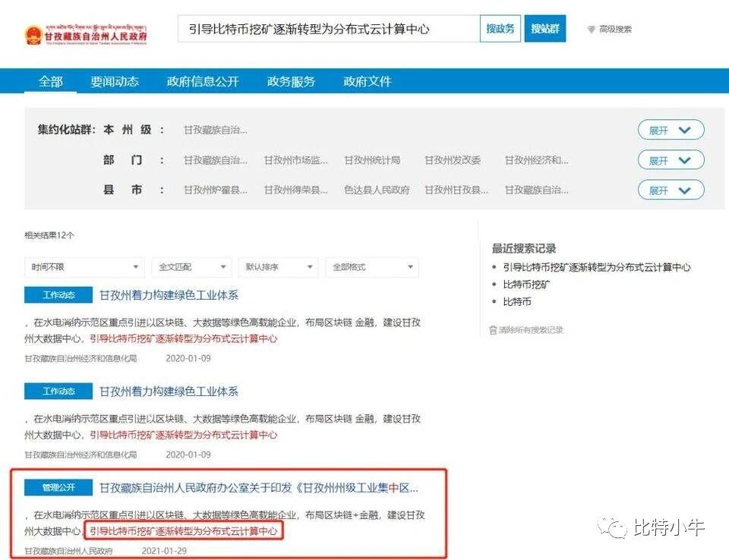
Task: Expand the 本州级 site group
Action: [x=671, y=130]
